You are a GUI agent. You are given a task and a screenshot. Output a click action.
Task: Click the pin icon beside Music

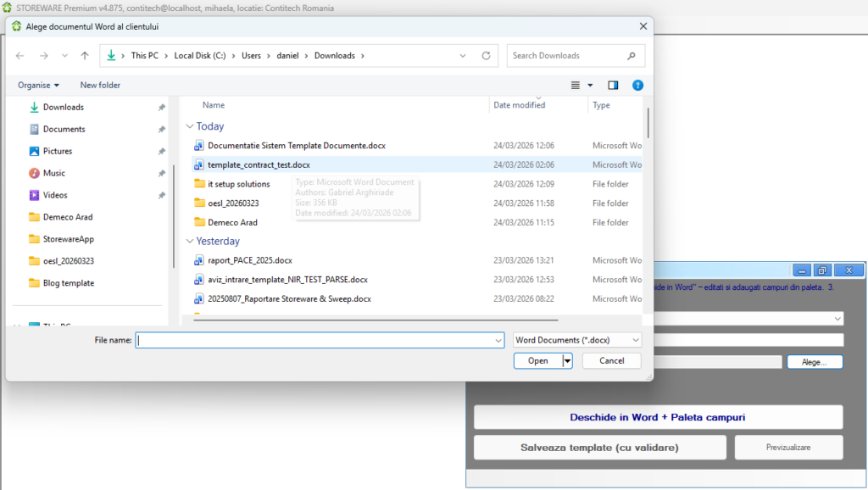click(162, 173)
